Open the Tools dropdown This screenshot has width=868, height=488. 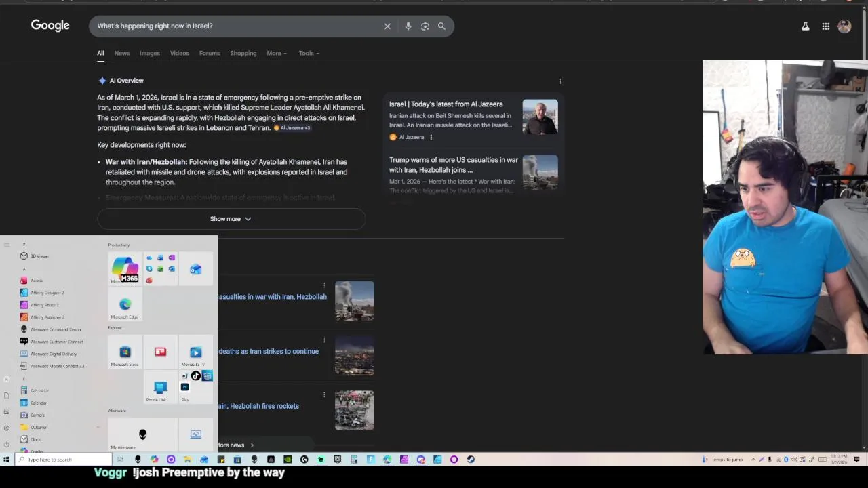click(x=309, y=54)
